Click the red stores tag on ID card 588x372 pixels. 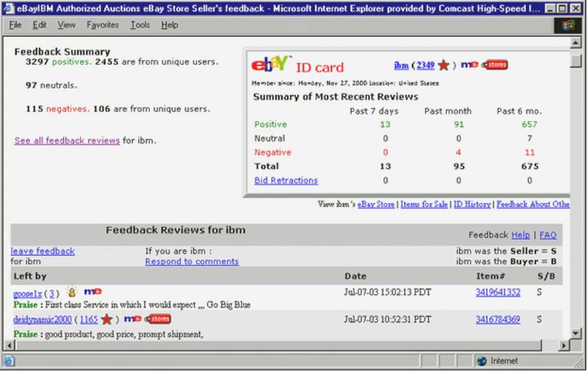(495, 64)
